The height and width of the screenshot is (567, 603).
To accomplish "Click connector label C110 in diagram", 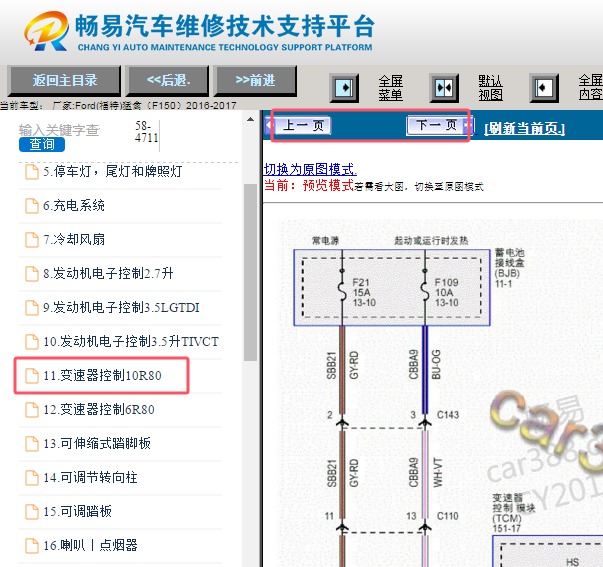I will click(448, 516).
